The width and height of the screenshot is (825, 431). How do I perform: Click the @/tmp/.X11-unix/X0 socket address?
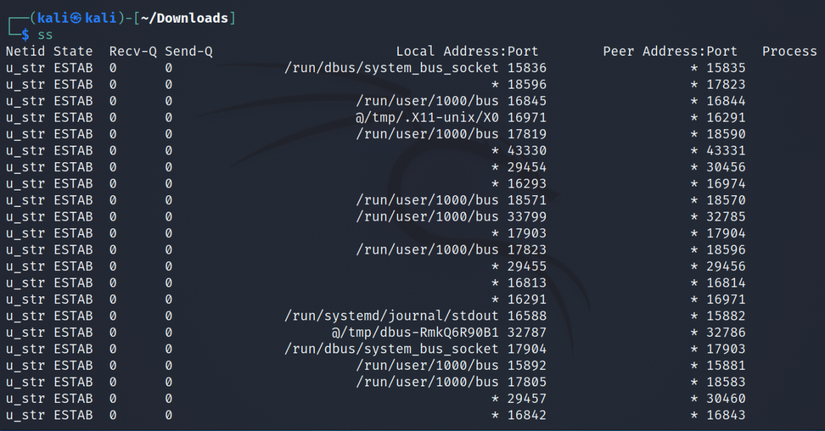tap(427, 117)
